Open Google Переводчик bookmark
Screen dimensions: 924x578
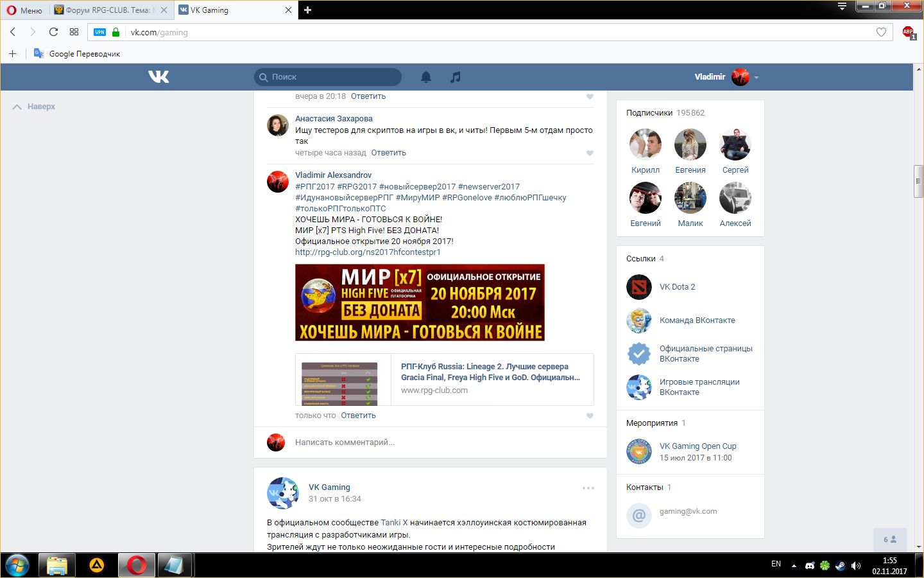77,54
